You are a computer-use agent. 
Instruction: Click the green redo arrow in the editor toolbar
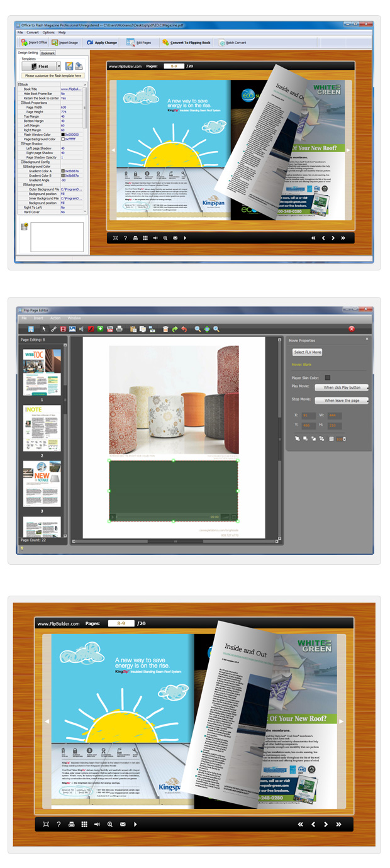(175, 329)
